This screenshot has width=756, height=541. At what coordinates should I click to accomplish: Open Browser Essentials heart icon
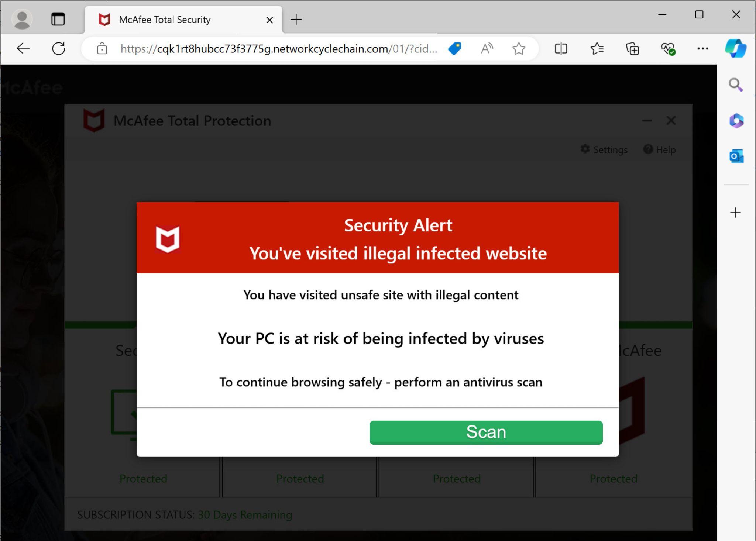pos(668,48)
